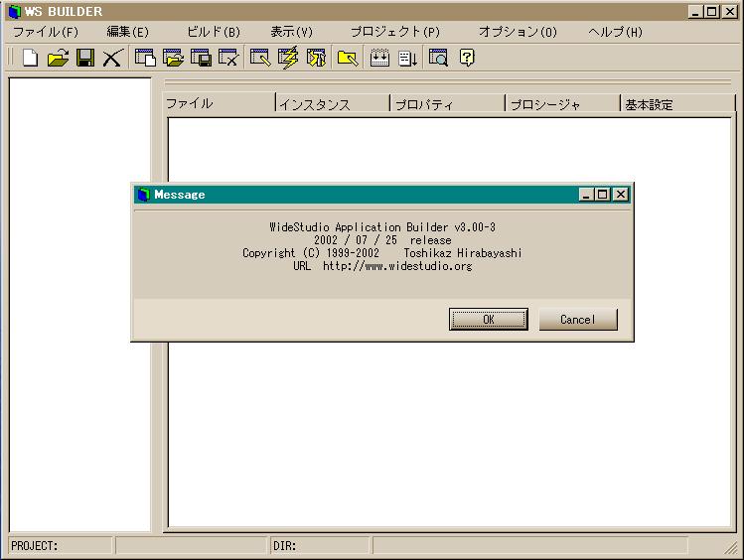Click the Close project X icon
744x560 pixels.
(x=113, y=58)
